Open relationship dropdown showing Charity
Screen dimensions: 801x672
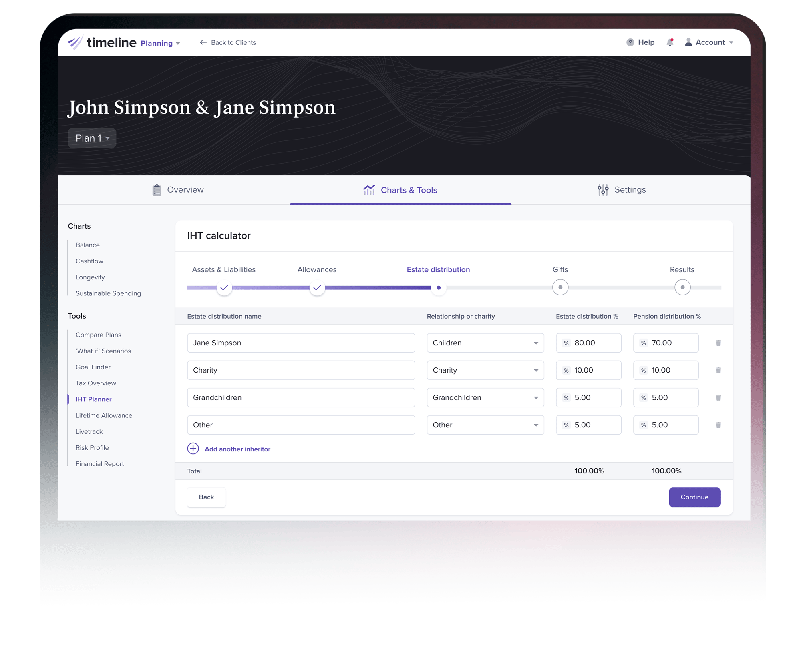(x=485, y=370)
